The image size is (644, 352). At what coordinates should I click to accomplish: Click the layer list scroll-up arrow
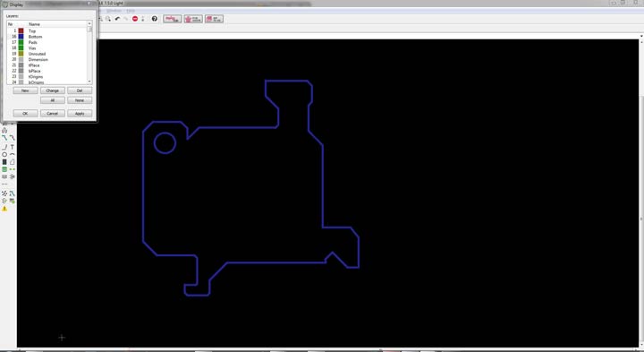click(89, 24)
